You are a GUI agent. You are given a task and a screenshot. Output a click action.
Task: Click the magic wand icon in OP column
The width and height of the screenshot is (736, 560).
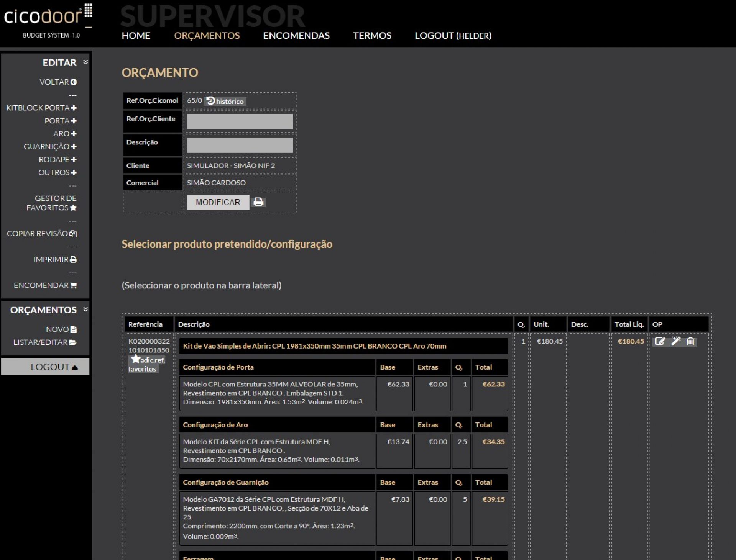click(675, 341)
